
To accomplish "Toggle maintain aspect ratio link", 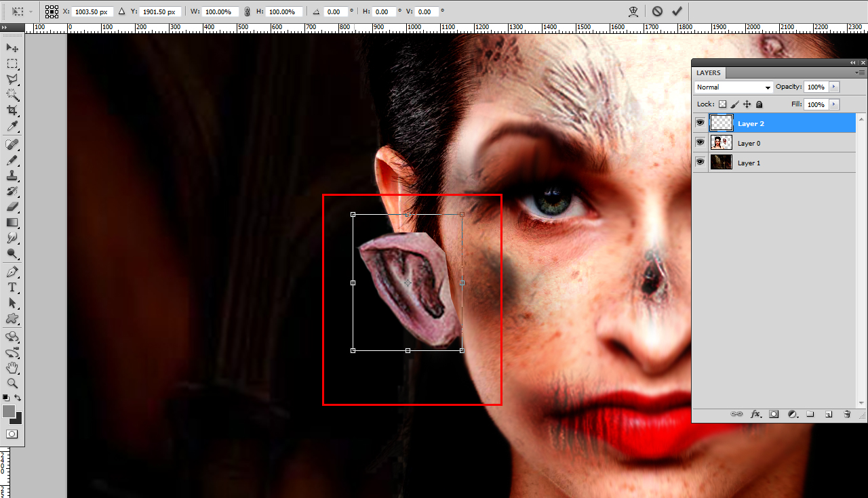I will [247, 12].
